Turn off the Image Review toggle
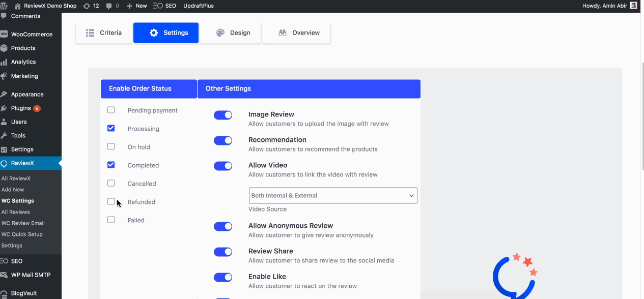Image resolution: width=644 pixels, height=299 pixels. click(x=223, y=115)
